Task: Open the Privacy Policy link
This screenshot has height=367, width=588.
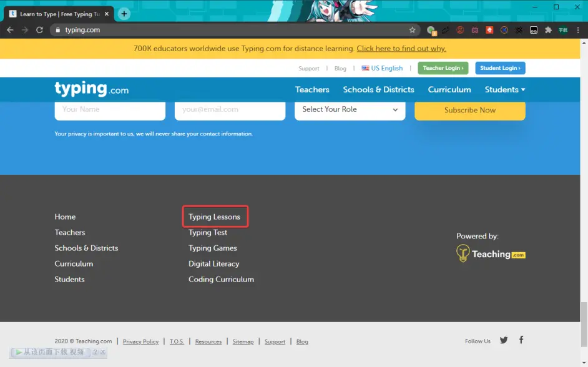Action: 140,341
